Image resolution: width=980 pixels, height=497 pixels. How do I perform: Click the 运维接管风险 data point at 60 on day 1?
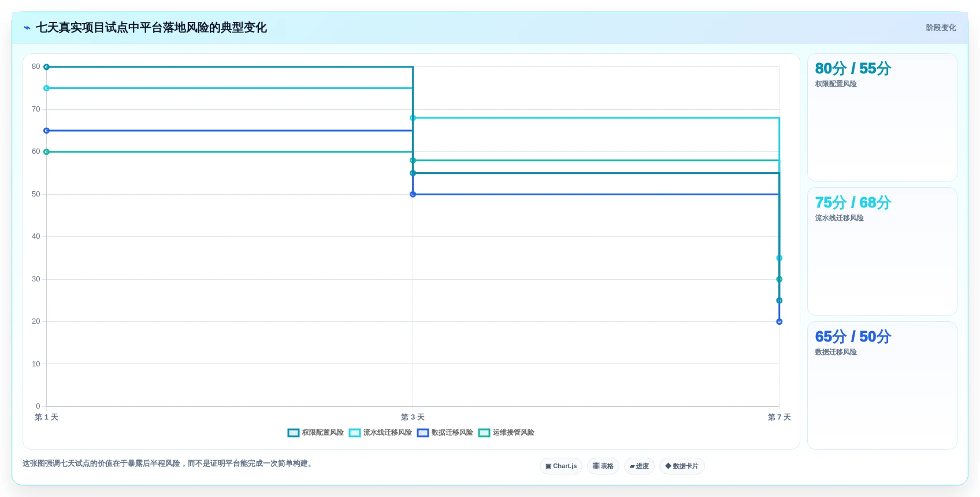[46, 152]
